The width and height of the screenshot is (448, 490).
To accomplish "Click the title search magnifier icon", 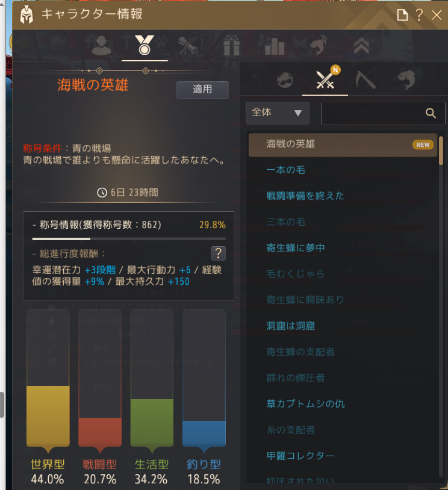I will [x=431, y=113].
